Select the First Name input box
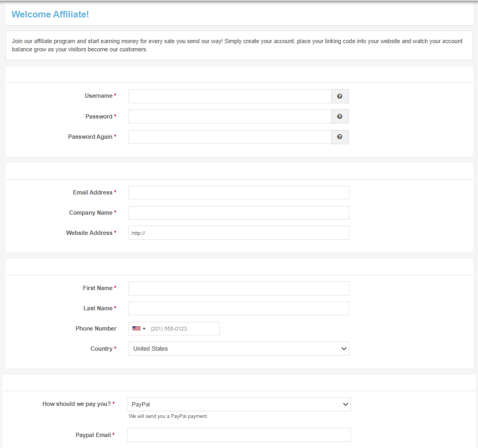The width and height of the screenshot is (478, 448). (x=238, y=288)
